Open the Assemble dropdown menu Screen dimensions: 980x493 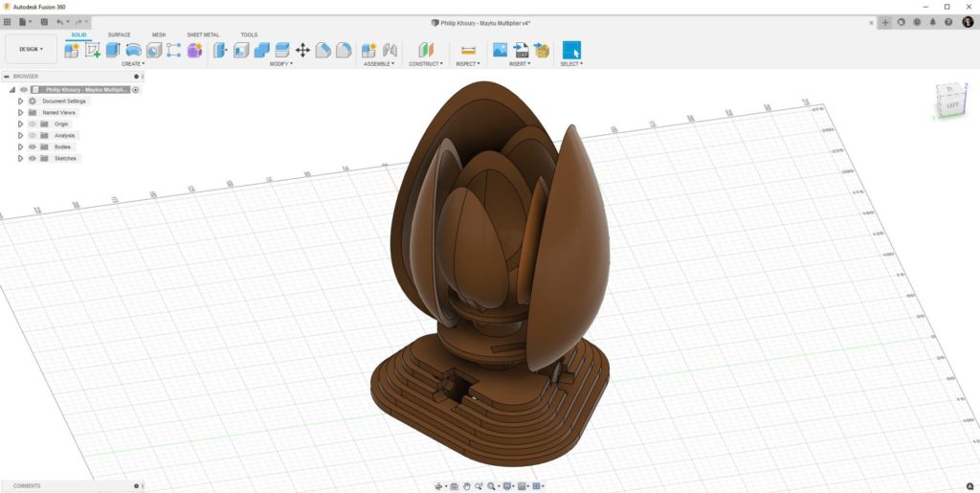(379, 64)
